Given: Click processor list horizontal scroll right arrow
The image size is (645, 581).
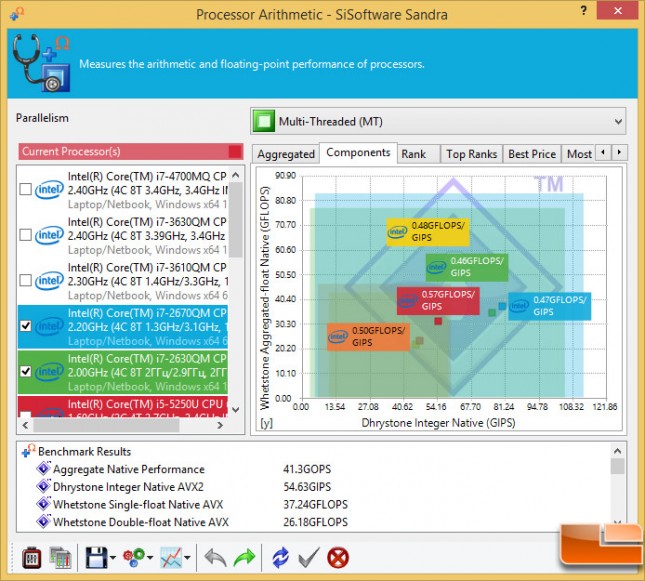Looking at the screenshot, I should click(220, 425).
